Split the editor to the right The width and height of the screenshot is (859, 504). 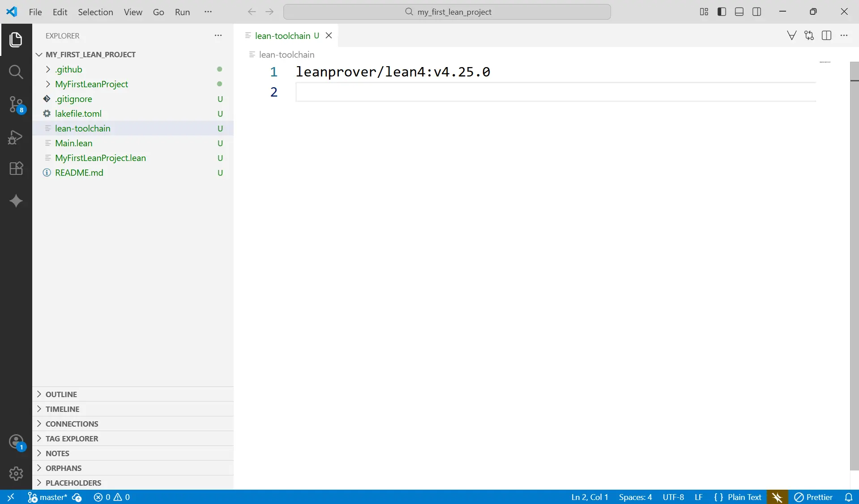[x=826, y=36]
